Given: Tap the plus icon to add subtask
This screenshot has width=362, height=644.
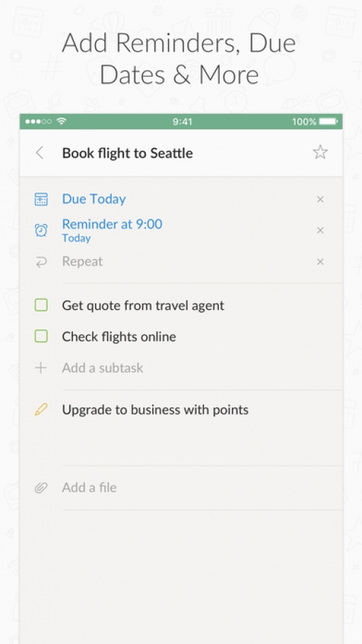Looking at the screenshot, I should tap(41, 368).
